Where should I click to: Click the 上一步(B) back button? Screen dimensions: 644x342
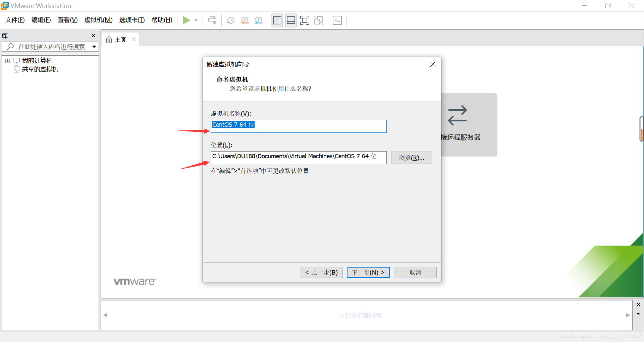(321, 273)
